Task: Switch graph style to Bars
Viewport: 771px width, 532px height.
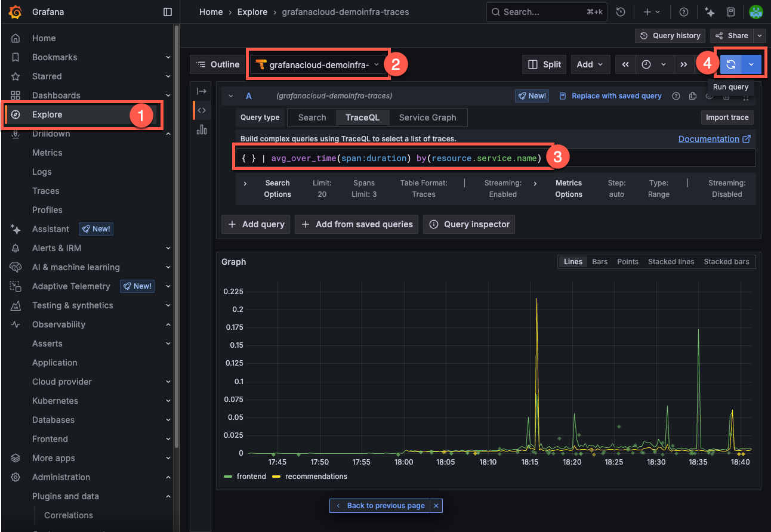Action: point(600,262)
